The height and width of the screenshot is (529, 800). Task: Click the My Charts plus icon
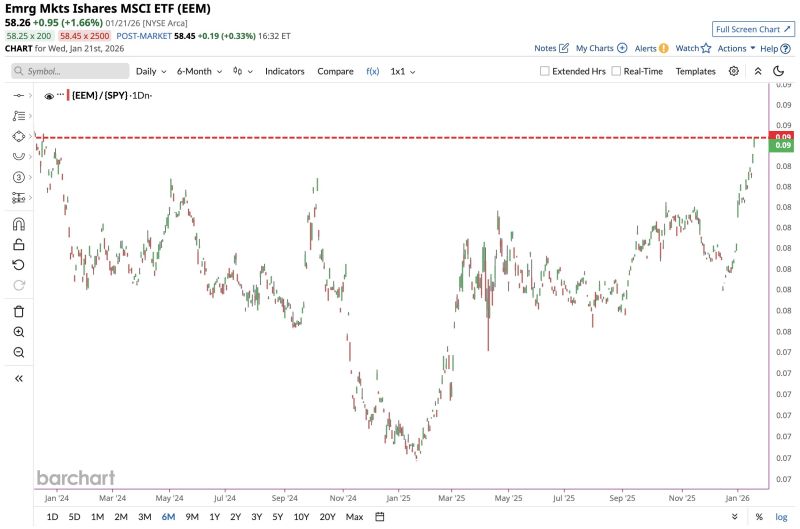click(x=622, y=48)
